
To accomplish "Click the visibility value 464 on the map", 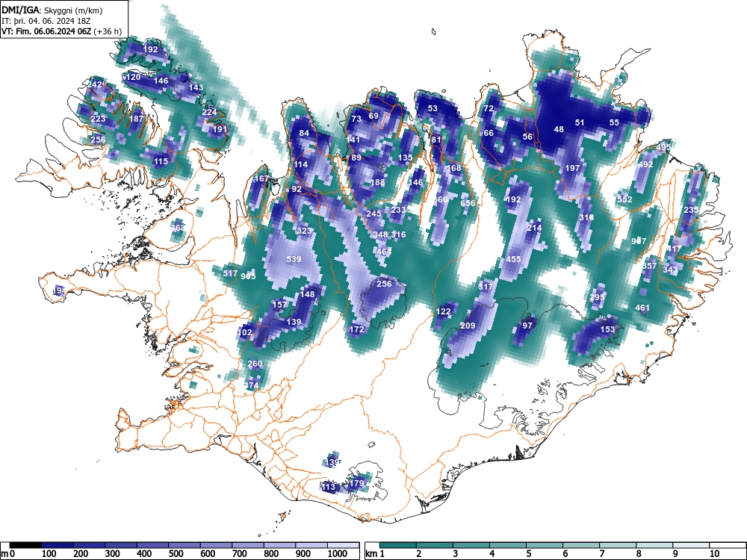I will pos(384,252).
